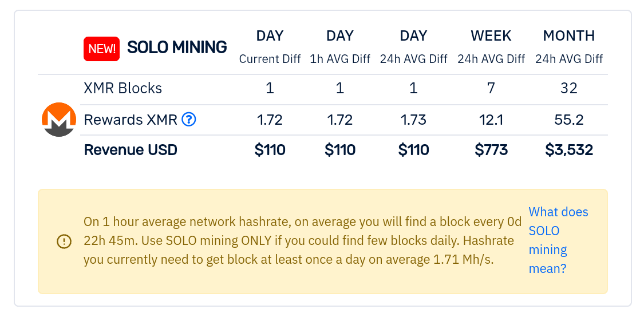644x313 pixels.
Task: Click the 12.1 weekly rewards value
Action: [491, 120]
